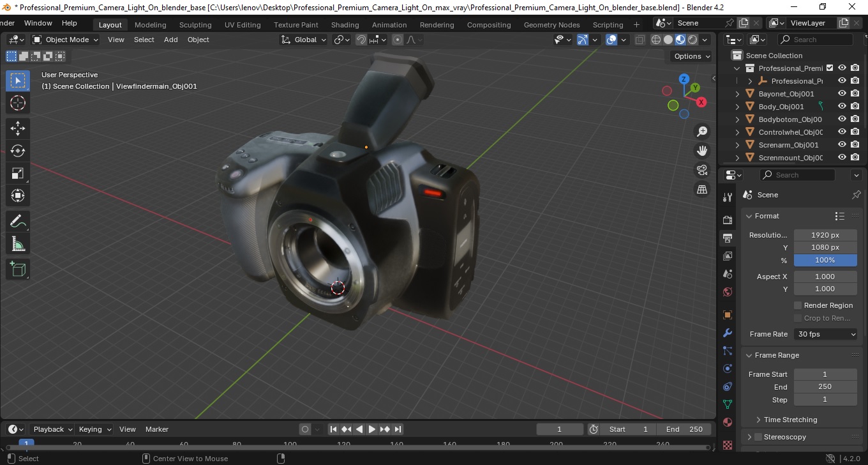Open the Modifiers properties tab

click(x=728, y=333)
